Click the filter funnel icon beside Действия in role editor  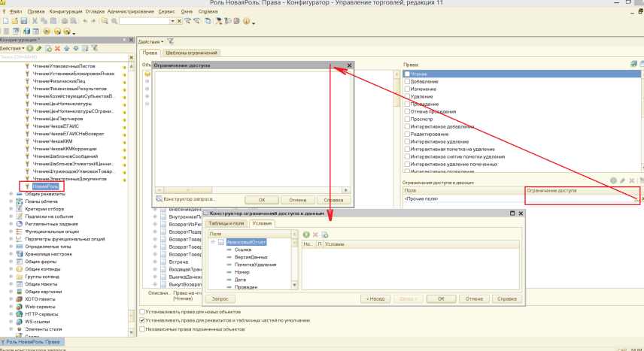(170, 41)
